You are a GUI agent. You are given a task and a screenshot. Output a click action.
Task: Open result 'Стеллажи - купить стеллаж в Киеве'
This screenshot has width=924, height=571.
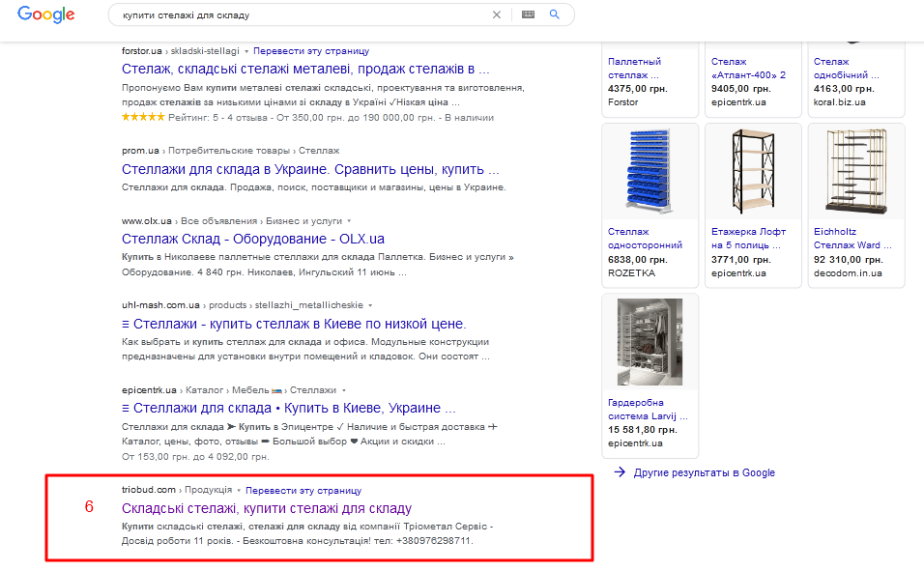click(x=294, y=324)
